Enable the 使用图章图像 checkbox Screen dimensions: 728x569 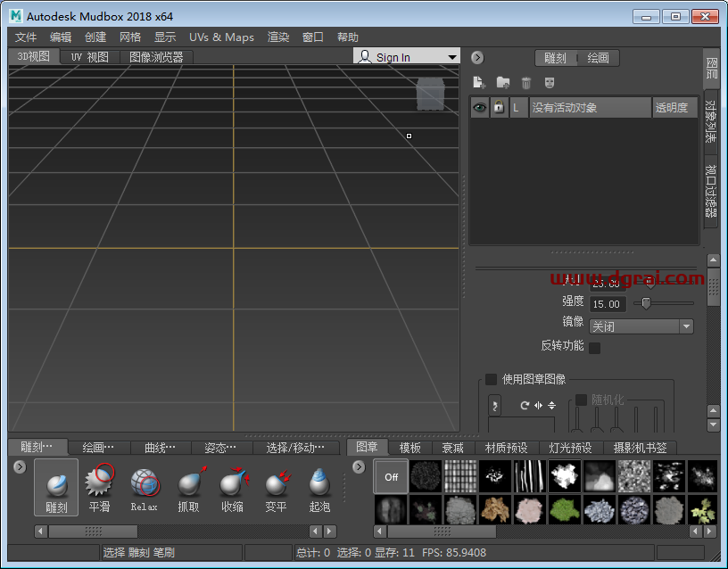point(491,379)
